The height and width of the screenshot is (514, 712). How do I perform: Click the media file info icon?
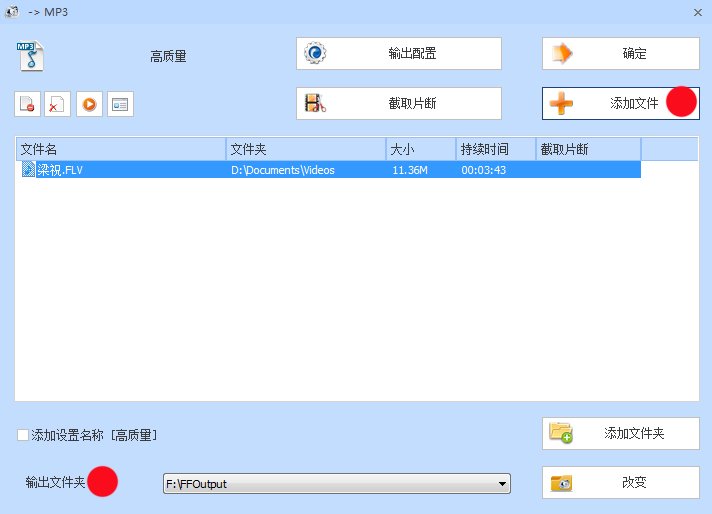pos(120,104)
